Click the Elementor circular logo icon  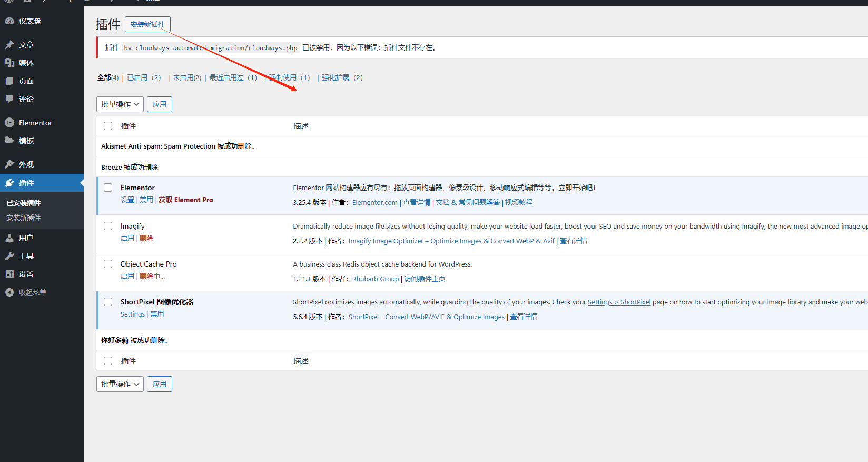point(9,123)
